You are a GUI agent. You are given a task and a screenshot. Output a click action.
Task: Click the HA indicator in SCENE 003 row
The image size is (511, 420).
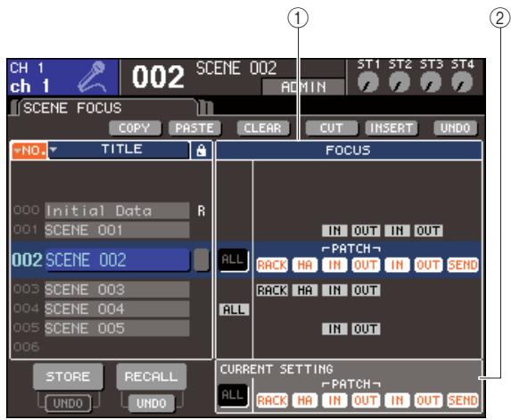click(x=305, y=290)
